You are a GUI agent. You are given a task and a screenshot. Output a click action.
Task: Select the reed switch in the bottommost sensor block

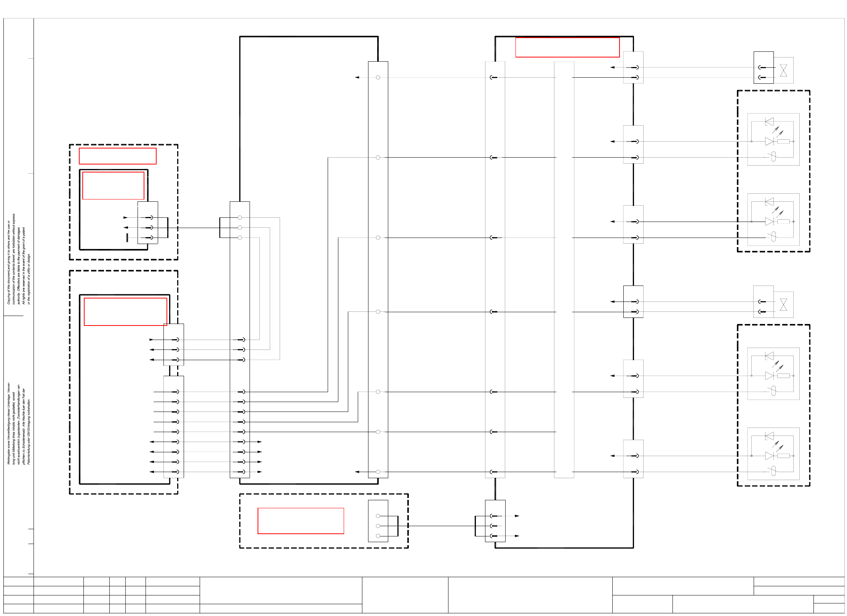pyautogui.click(x=773, y=471)
